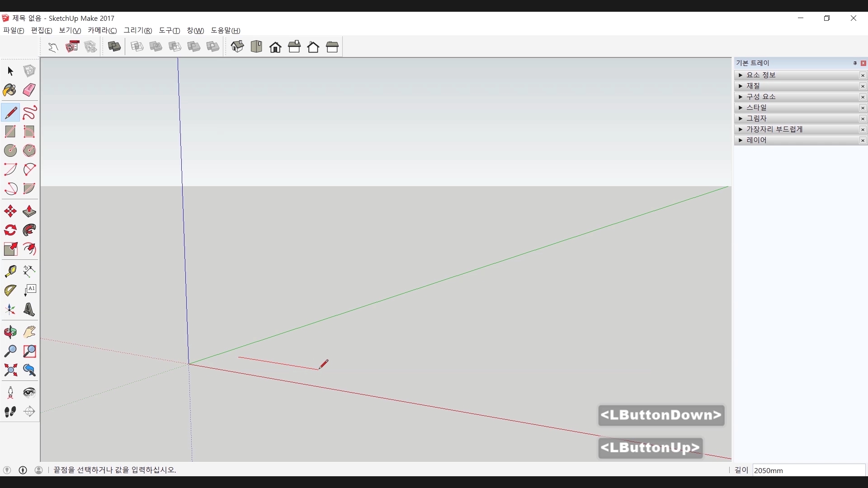Select the Freehand drawing tool
The height and width of the screenshot is (488, 868).
[29, 113]
